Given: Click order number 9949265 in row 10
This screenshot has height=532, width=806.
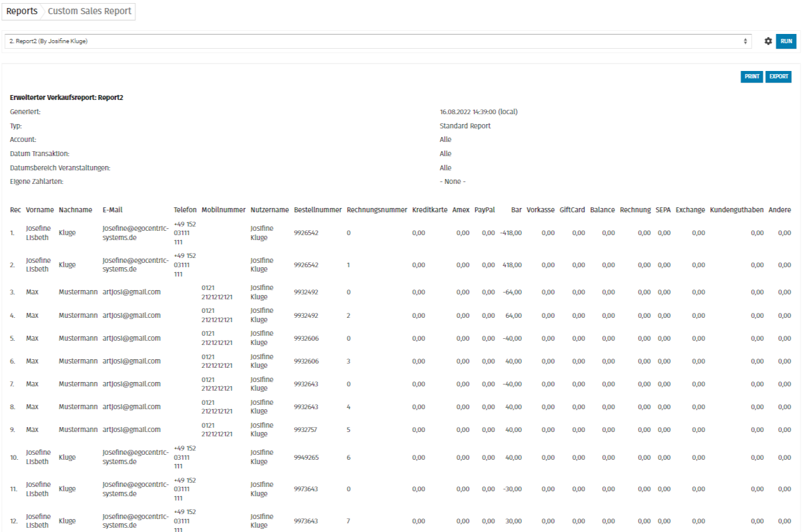Looking at the screenshot, I should 306,457.
